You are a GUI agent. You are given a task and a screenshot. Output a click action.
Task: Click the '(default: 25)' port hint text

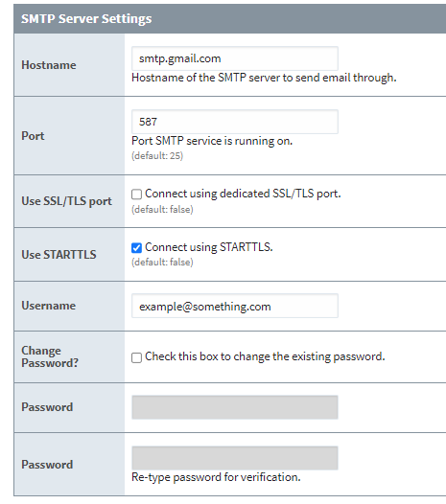(x=157, y=156)
